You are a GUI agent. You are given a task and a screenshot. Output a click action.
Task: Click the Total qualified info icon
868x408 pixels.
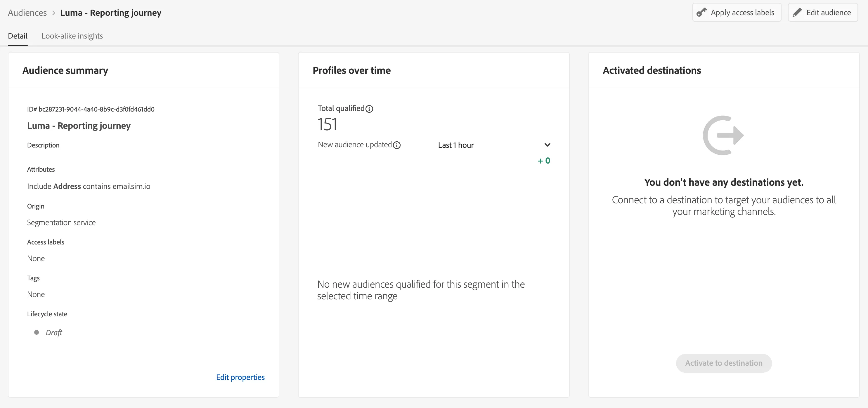(x=369, y=109)
